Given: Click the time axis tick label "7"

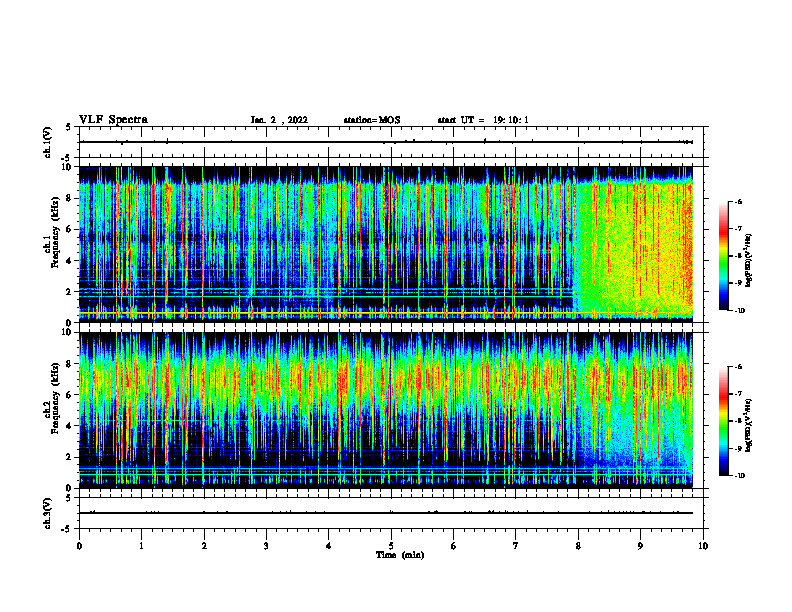Looking at the screenshot, I should (516, 546).
